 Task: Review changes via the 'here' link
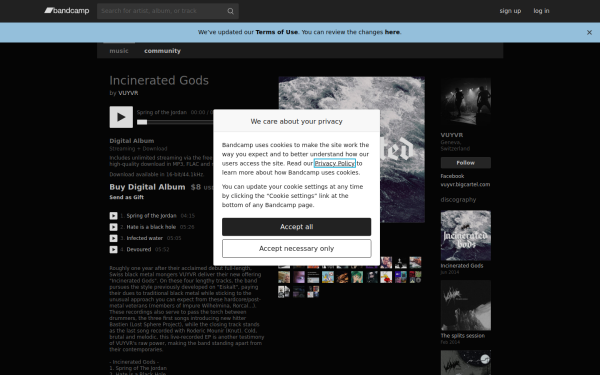(x=392, y=32)
